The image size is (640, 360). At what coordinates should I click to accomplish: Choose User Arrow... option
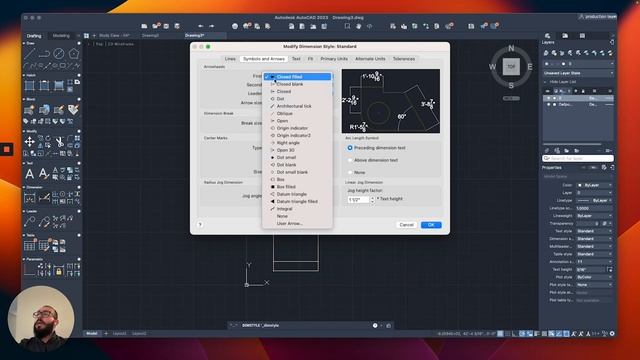click(x=297, y=224)
